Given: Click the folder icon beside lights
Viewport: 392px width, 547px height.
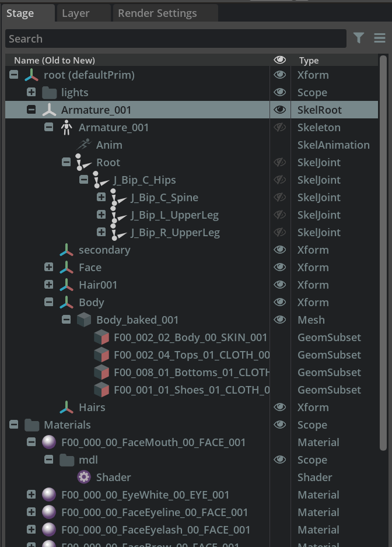Looking at the screenshot, I should click(x=49, y=93).
